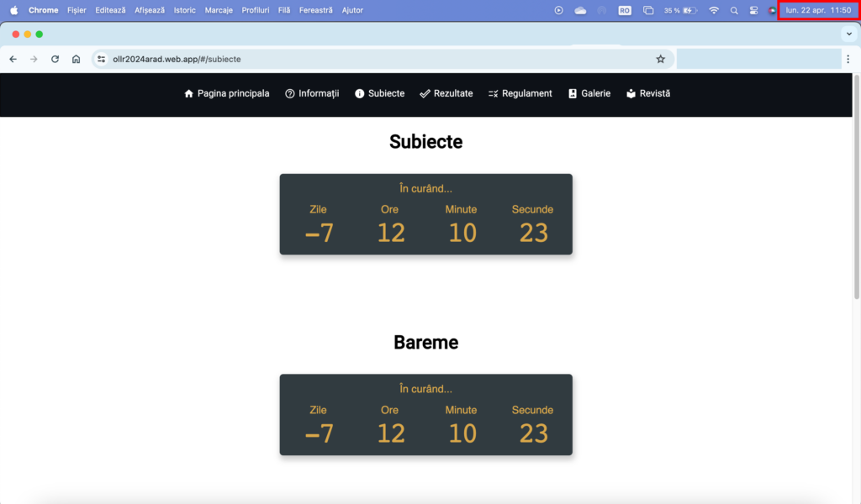
Task: Go to Pagina principala
Action: pos(226,93)
